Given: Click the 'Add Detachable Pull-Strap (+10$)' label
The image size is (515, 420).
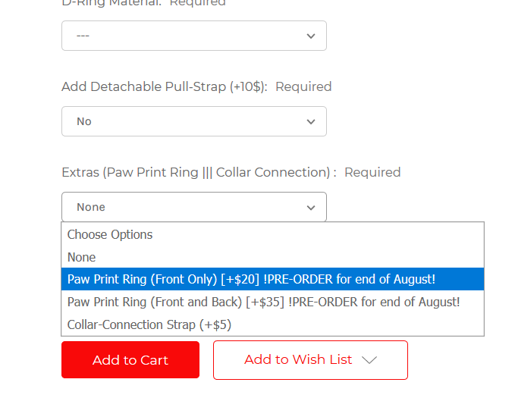Looking at the screenshot, I should click(x=164, y=86).
